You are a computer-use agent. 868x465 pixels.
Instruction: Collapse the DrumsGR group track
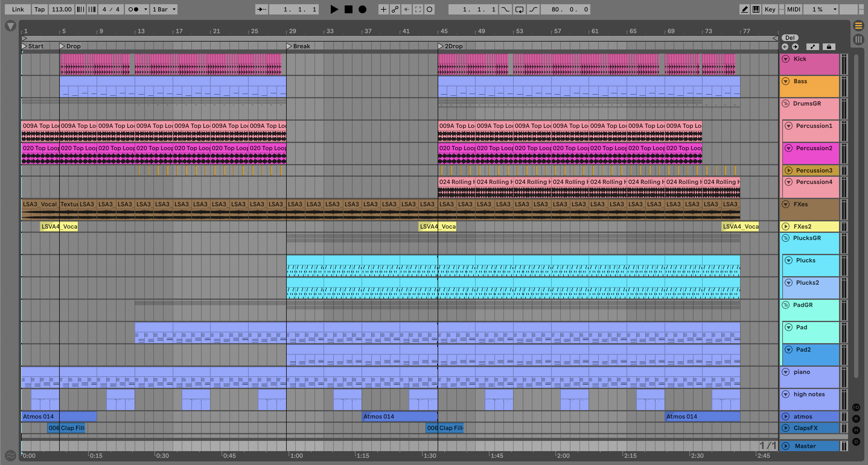785,103
